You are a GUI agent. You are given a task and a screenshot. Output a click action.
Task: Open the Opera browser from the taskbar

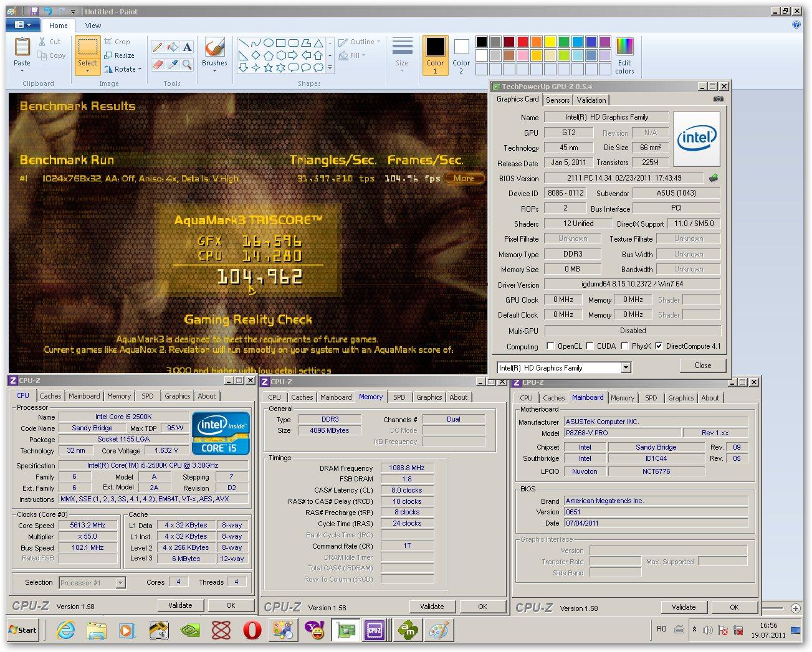[x=252, y=630]
